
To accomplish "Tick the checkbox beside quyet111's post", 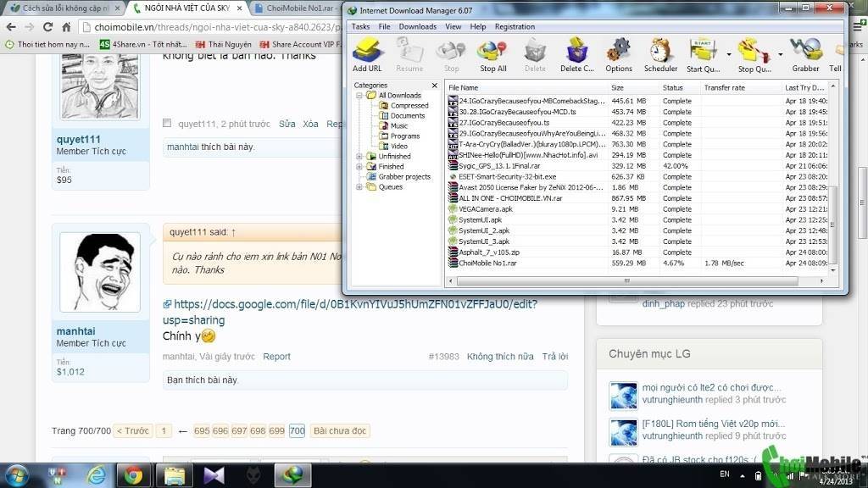I will coord(167,124).
